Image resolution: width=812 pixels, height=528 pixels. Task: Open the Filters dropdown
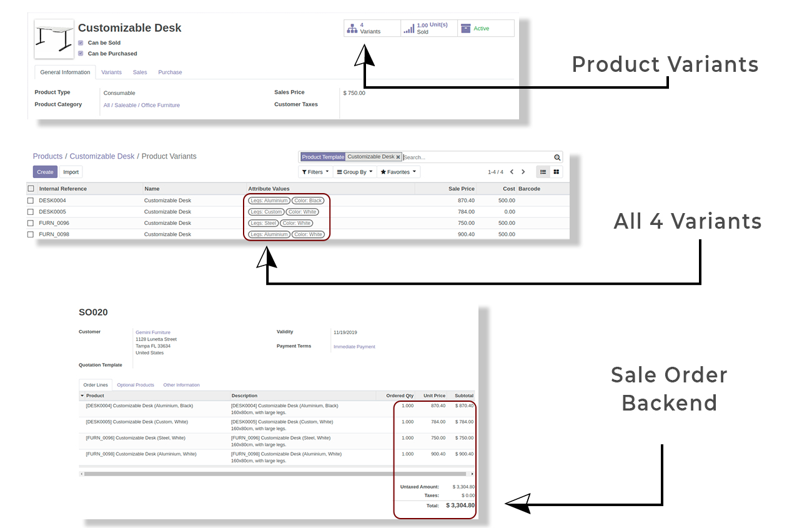(x=315, y=172)
